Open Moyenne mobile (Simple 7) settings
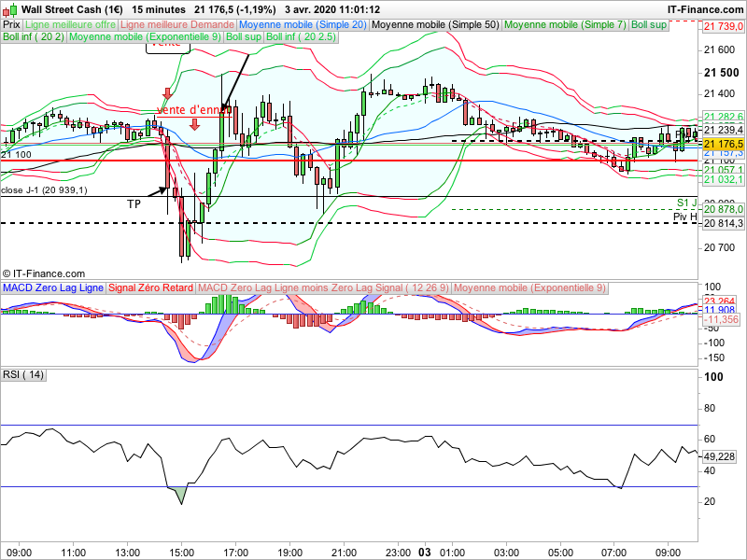The height and width of the screenshot is (560, 747). tap(565, 25)
